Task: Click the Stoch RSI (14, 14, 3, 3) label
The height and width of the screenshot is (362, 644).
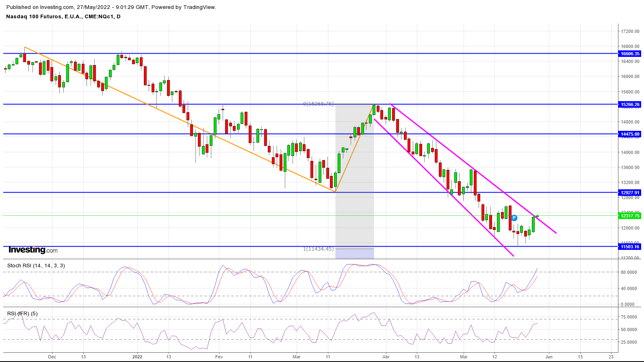Action: [x=36, y=266]
